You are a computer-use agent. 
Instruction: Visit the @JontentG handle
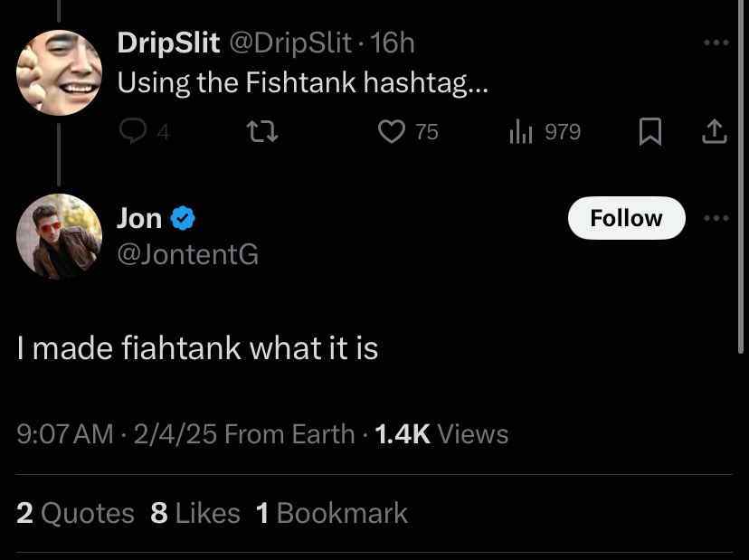pyautogui.click(x=187, y=255)
